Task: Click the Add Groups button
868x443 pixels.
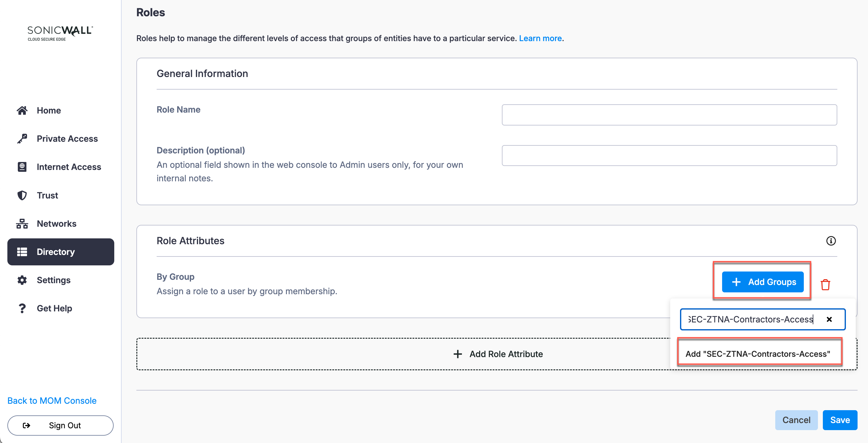Action: coord(763,282)
